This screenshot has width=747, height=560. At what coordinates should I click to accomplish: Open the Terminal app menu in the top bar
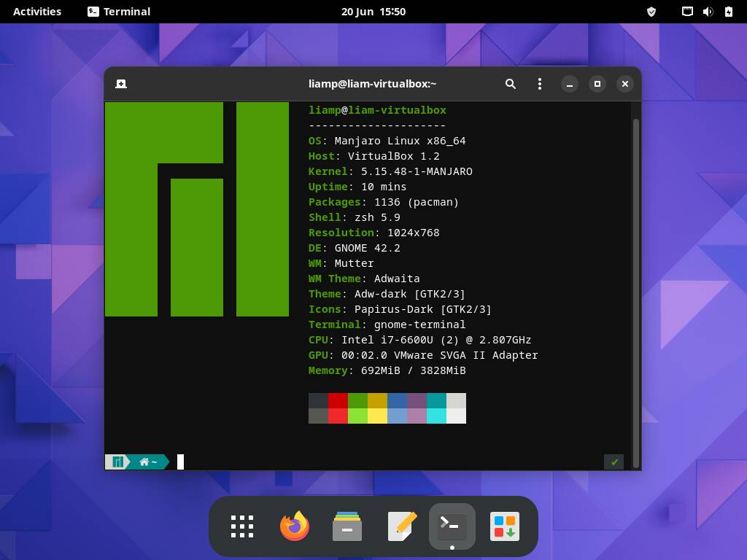tap(120, 11)
